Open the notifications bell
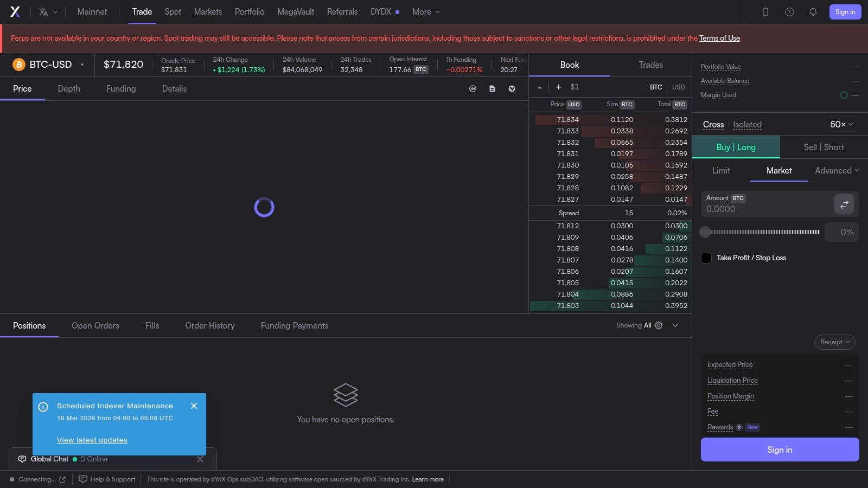 coord(813,12)
